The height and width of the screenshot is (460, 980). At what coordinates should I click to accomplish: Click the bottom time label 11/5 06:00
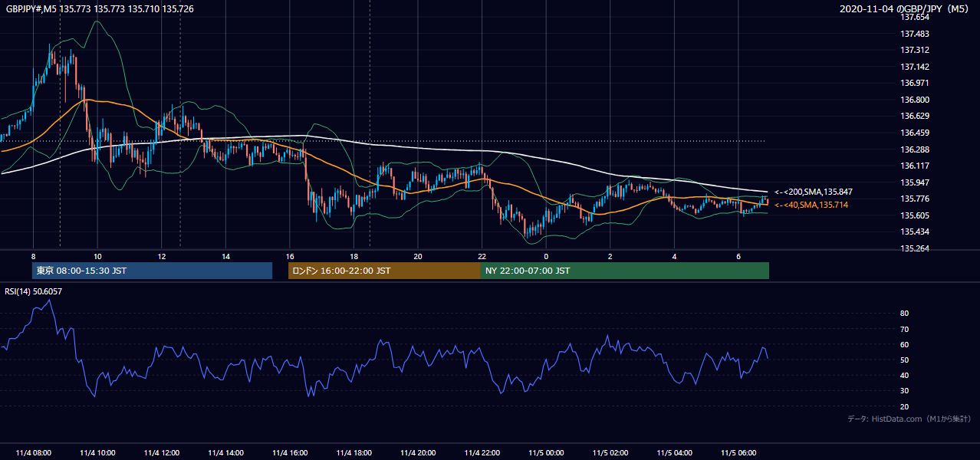pyautogui.click(x=738, y=452)
